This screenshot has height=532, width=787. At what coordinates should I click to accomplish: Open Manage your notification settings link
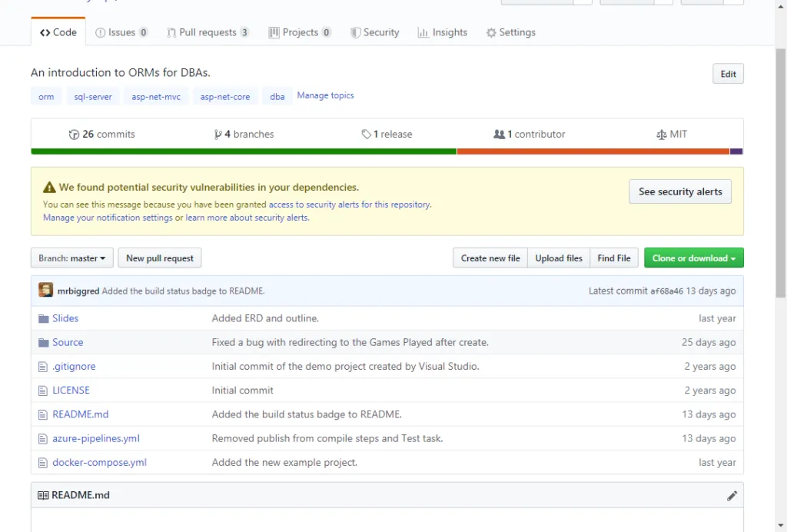(108, 218)
